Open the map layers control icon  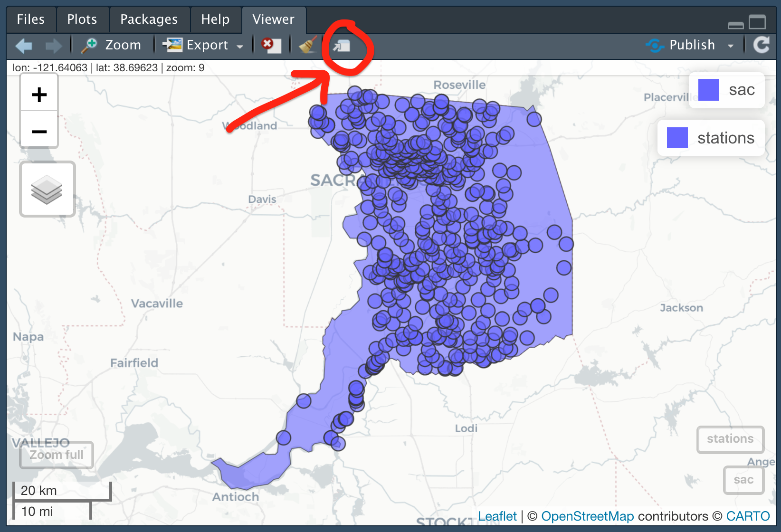point(47,189)
